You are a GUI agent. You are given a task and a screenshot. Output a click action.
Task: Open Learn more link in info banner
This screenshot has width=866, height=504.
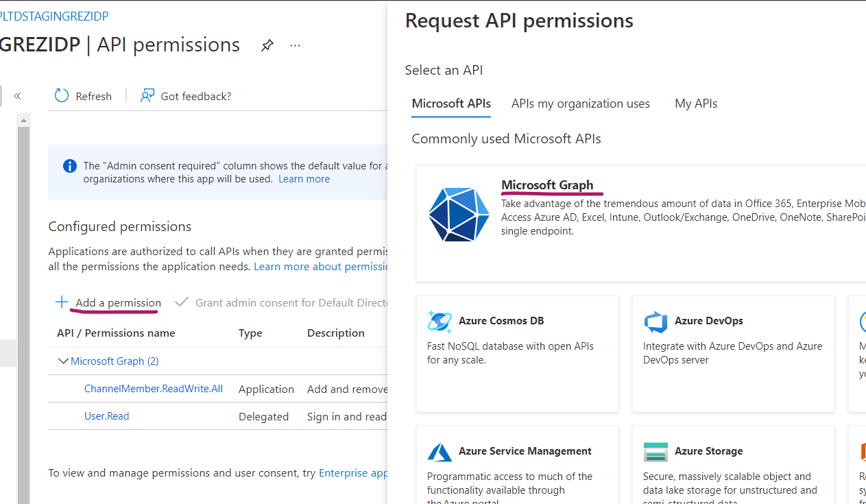click(304, 179)
